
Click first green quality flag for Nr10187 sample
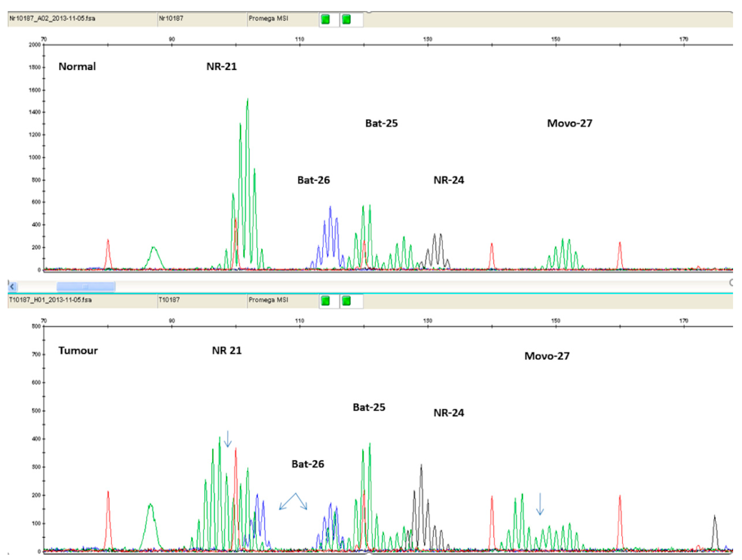coord(325,19)
